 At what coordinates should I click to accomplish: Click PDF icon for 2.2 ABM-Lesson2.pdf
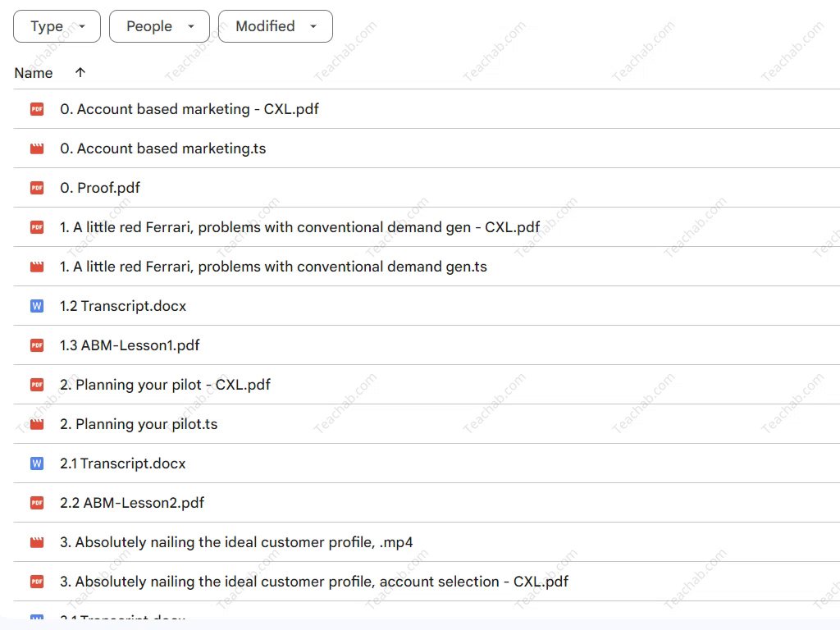(37, 503)
